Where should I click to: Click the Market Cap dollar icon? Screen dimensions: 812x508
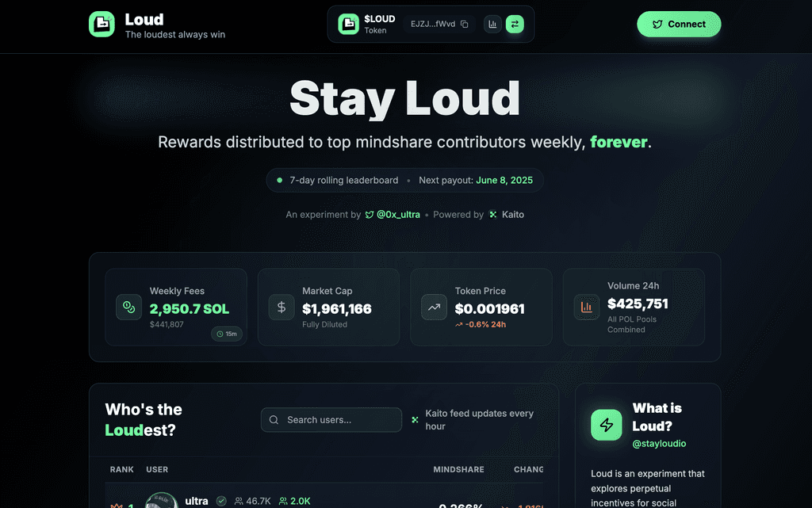click(x=282, y=307)
